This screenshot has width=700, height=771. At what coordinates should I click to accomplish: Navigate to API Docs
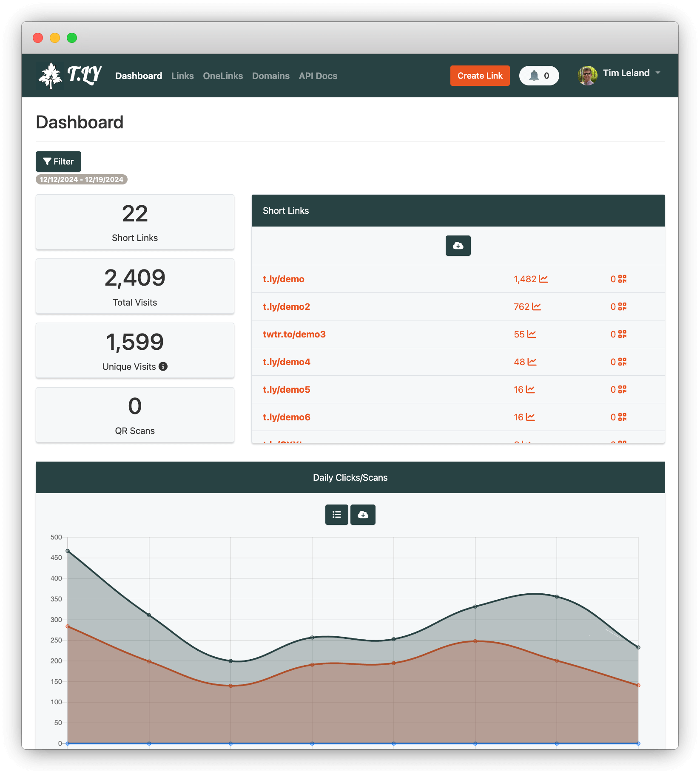coord(318,76)
